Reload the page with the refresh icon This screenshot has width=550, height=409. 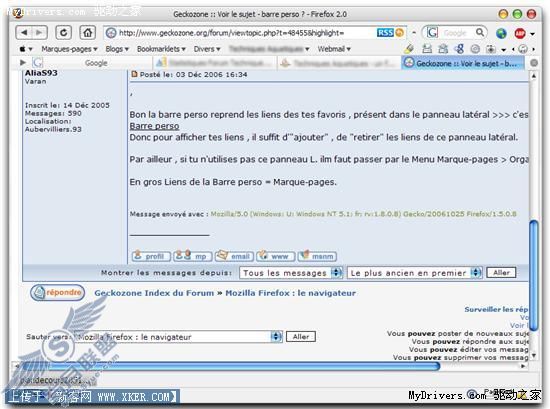pyautogui.click(x=63, y=33)
